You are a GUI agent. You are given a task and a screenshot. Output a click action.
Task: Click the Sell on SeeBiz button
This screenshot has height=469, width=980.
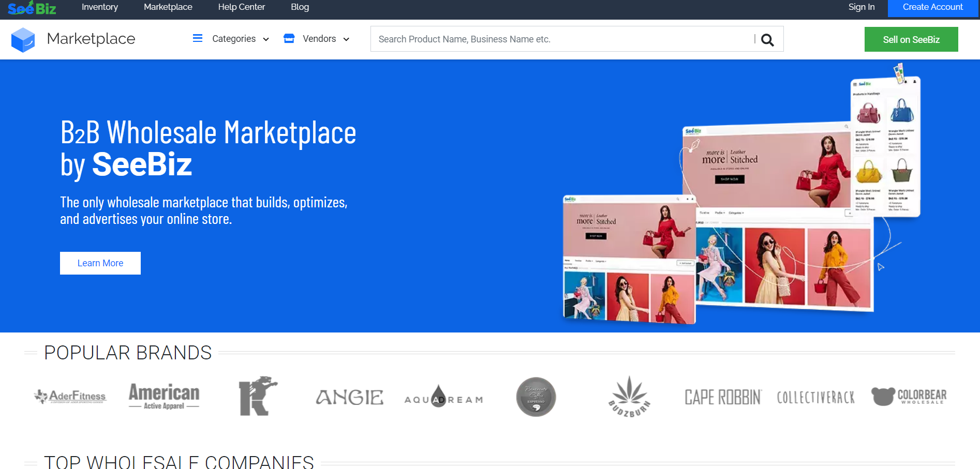(x=911, y=39)
